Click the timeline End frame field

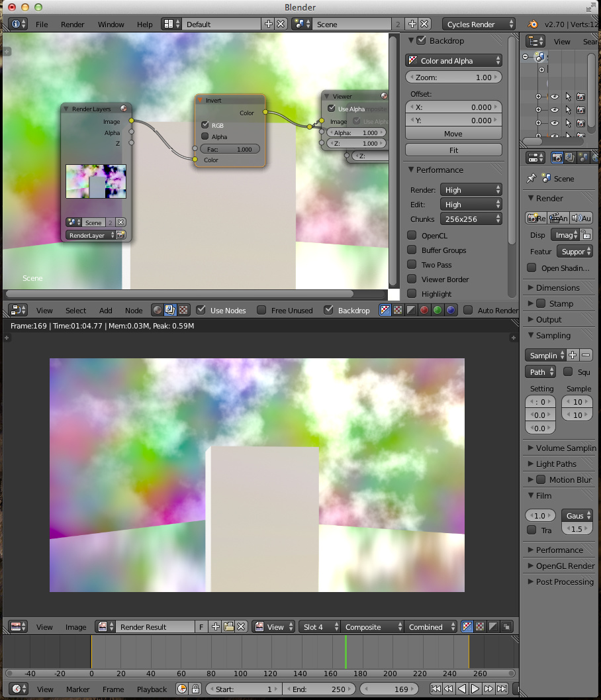click(319, 689)
